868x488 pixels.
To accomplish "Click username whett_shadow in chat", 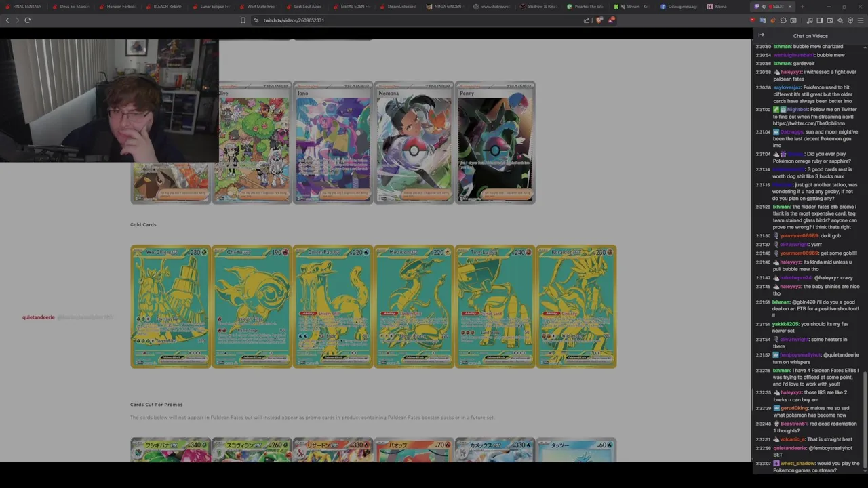I will pyautogui.click(x=797, y=464).
